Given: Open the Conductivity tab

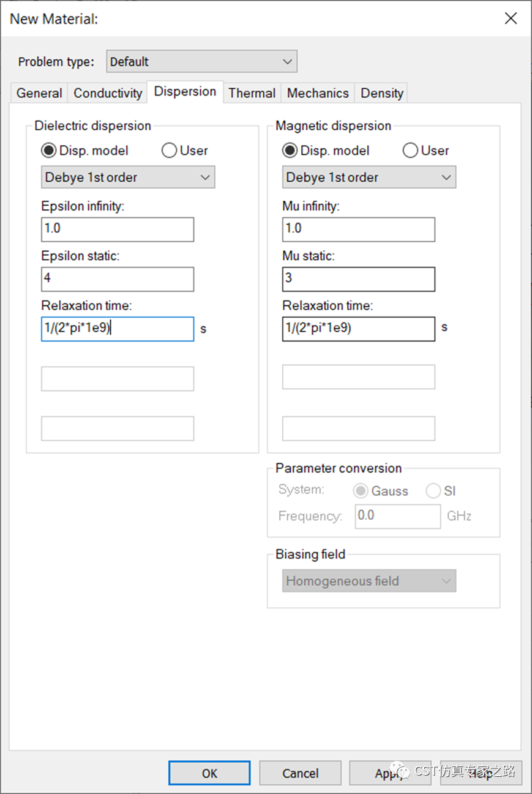Looking at the screenshot, I should pos(108,93).
